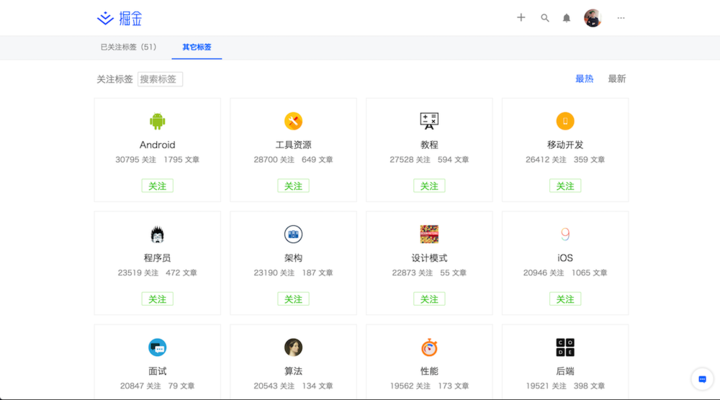Open the 程序员 tag title
720x400 pixels.
[157, 258]
